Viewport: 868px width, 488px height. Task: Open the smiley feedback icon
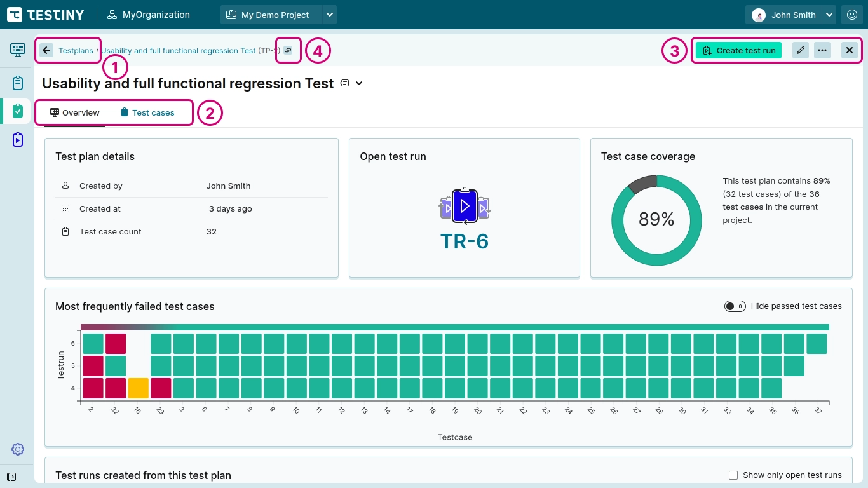(x=852, y=15)
